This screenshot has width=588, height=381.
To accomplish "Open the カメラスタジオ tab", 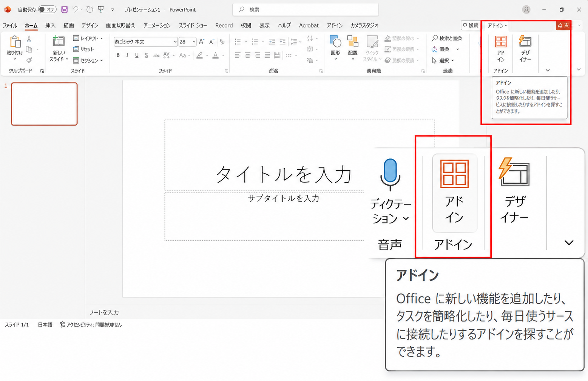I will click(364, 25).
